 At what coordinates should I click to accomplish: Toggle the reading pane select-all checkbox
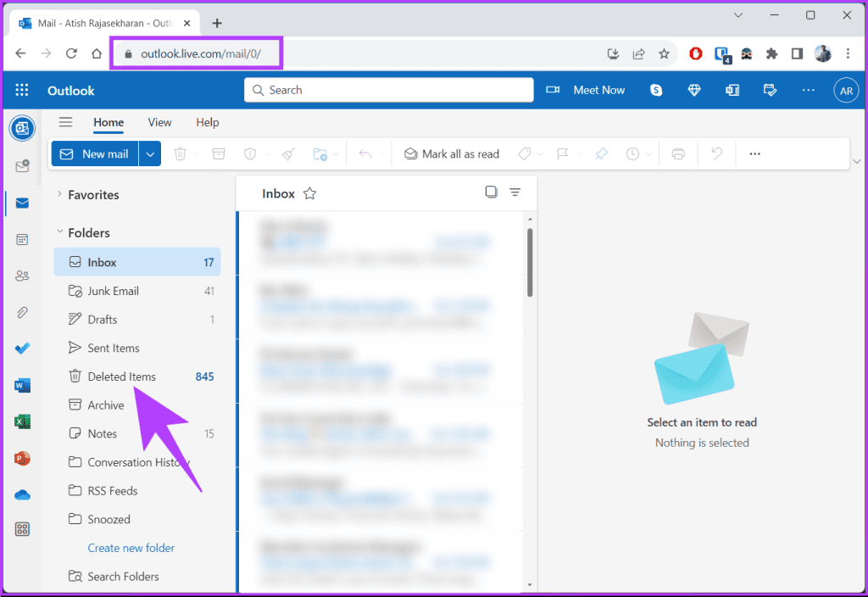(491, 192)
